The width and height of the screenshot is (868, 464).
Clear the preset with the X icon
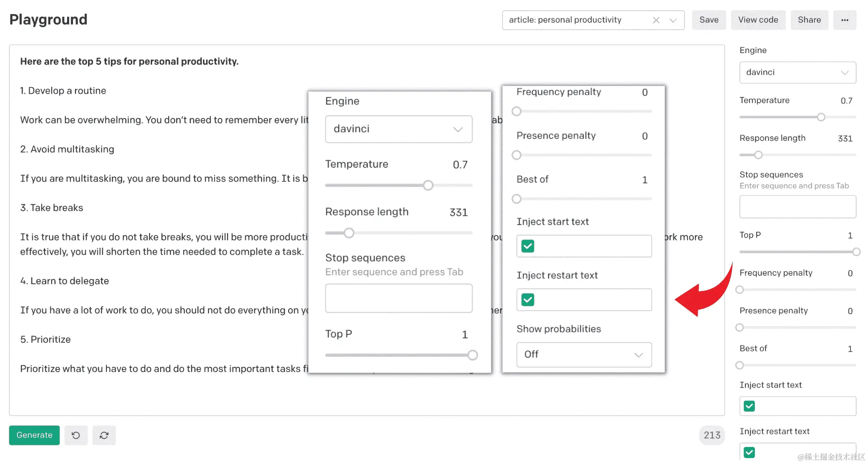pyautogui.click(x=656, y=20)
